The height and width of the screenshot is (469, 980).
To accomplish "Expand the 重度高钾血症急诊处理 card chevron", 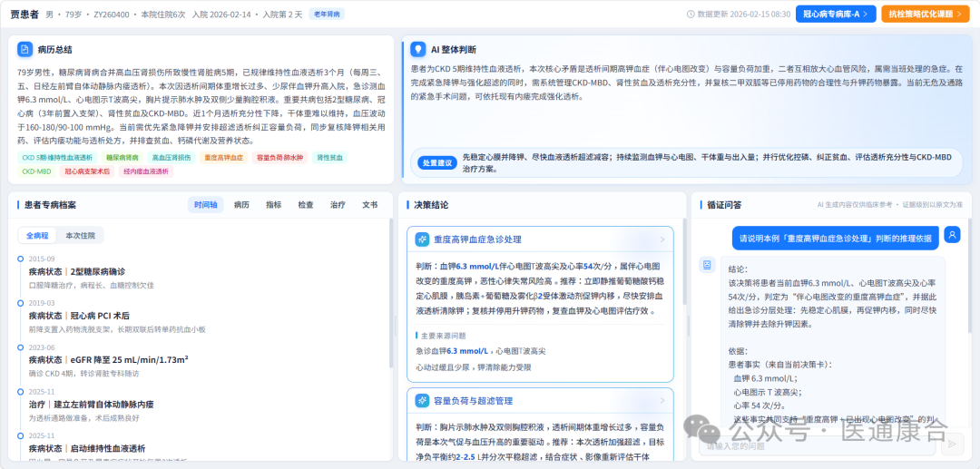I will click(662, 239).
